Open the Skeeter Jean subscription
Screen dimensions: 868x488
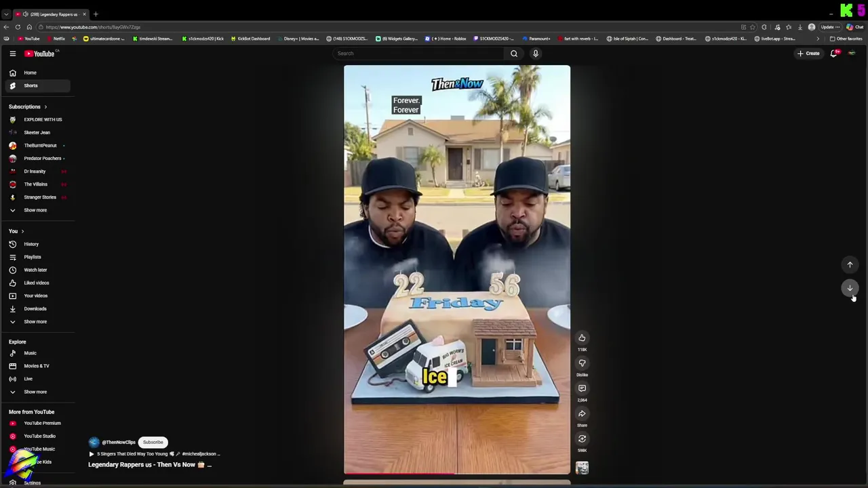tap(38, 132)
